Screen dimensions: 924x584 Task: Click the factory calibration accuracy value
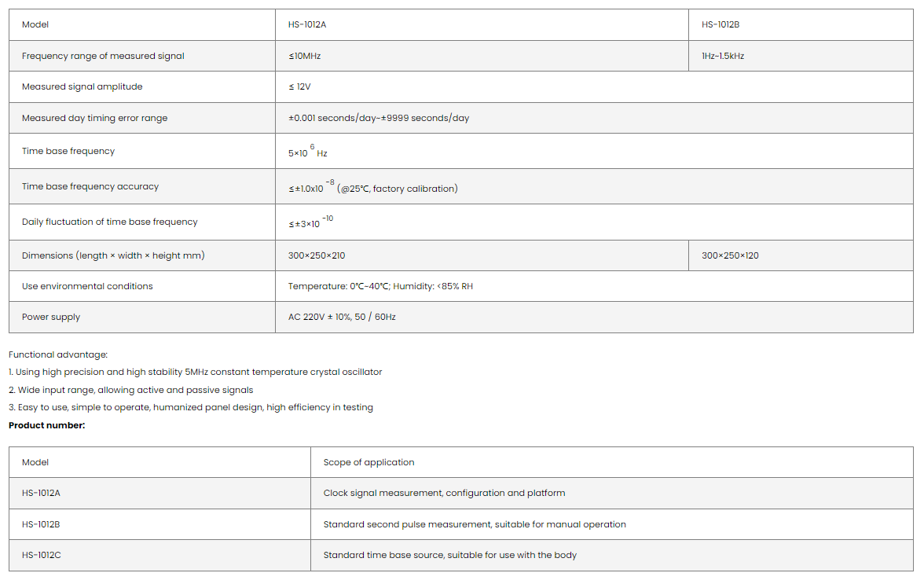point(373,189)
